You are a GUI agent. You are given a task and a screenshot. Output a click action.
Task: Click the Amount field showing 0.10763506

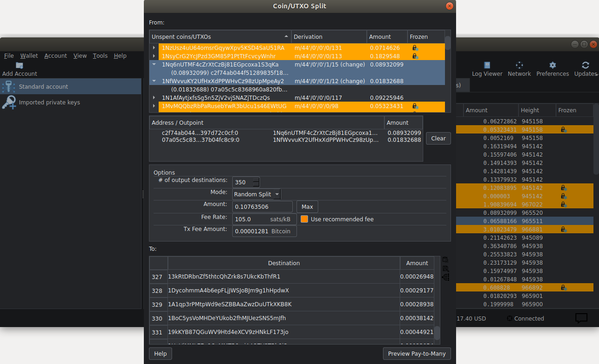coord(262,206)
